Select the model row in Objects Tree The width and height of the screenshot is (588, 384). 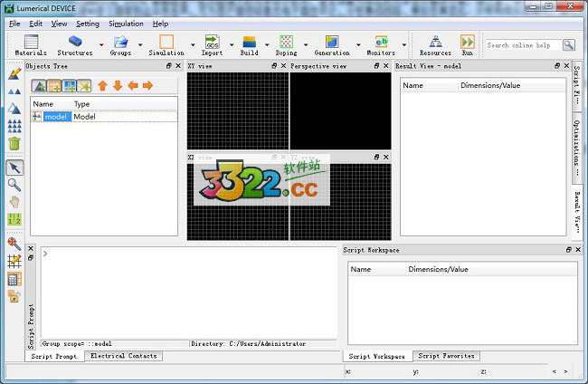pyautogui.click(x=104, y=116)
